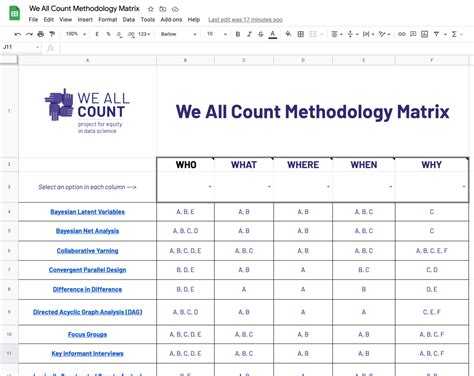Open the Name box dropdown arrow
The image size is (474, 376).
[37, 47]
